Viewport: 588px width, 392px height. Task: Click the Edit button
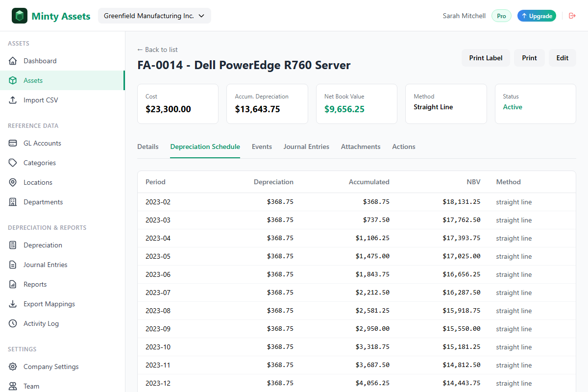(x=563, y=58)
